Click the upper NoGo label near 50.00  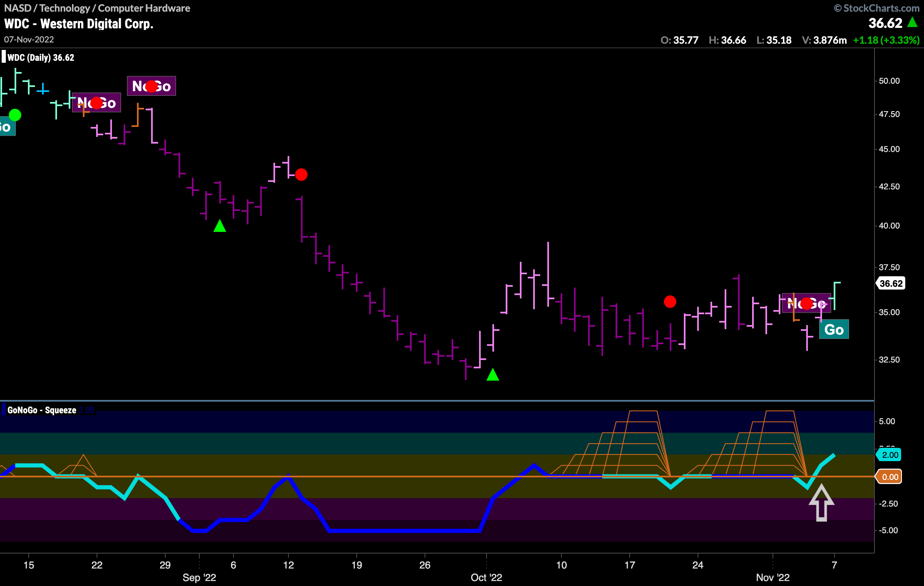click(x=152, y=86)
